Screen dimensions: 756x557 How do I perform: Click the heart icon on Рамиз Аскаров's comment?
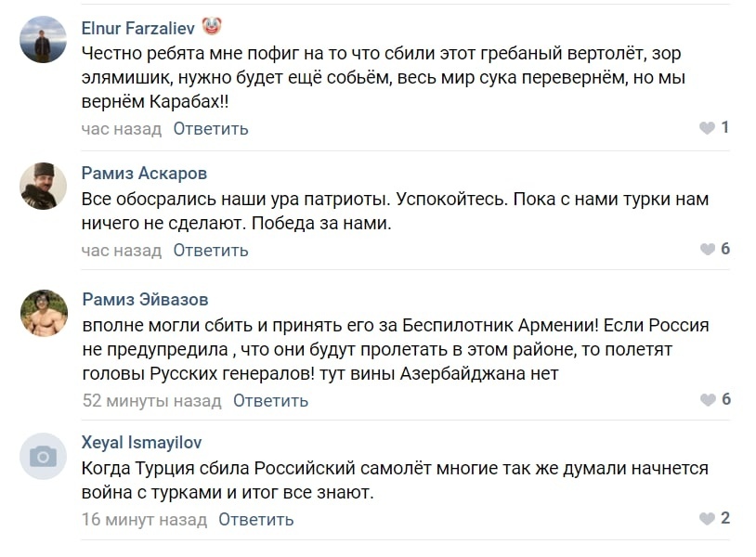[707, 249]
